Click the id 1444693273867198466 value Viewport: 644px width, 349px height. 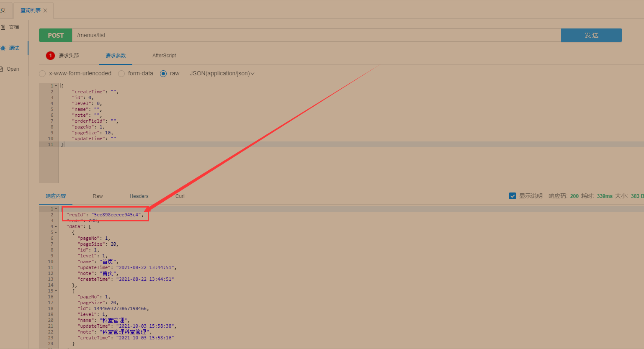[x=120, y=308]
